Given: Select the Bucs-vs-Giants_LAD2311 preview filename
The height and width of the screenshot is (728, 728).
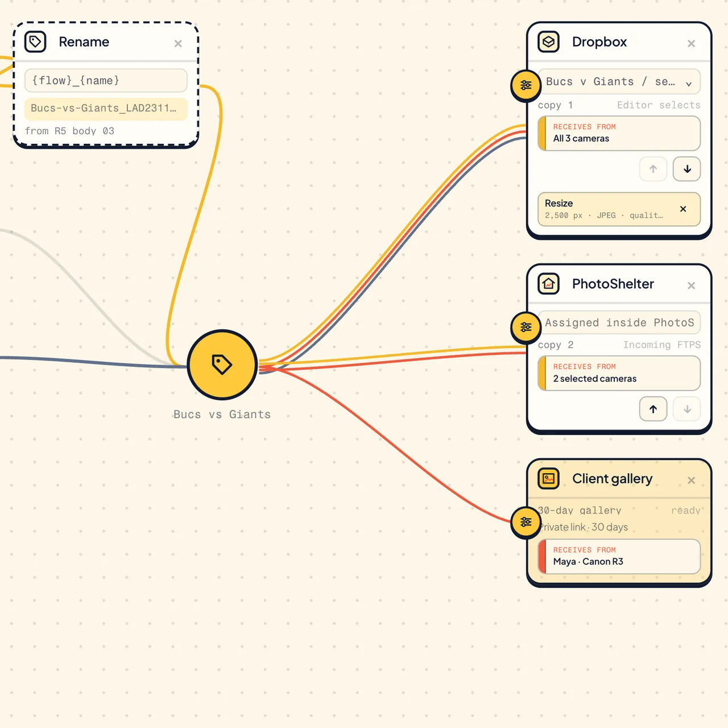Looking at the screenshot, I should tap(106, 108).
